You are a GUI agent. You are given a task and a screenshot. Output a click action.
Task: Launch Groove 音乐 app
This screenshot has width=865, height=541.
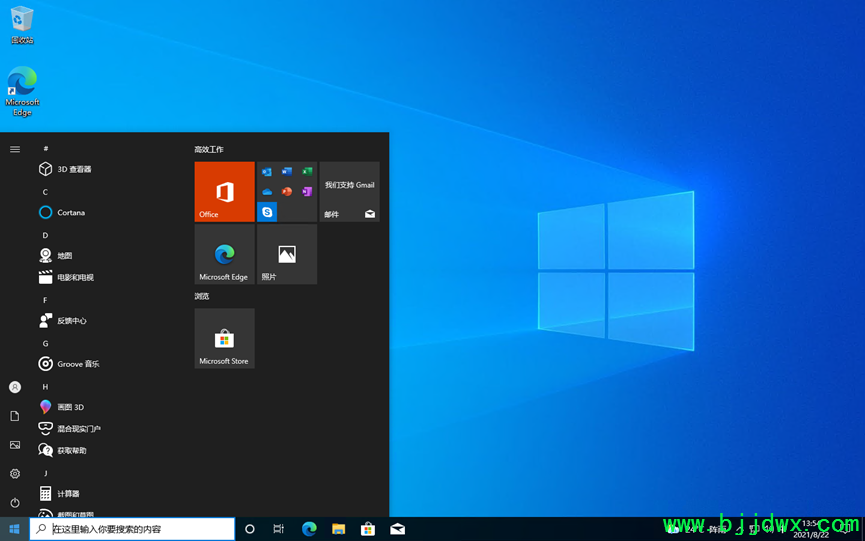tap(69, 364)
